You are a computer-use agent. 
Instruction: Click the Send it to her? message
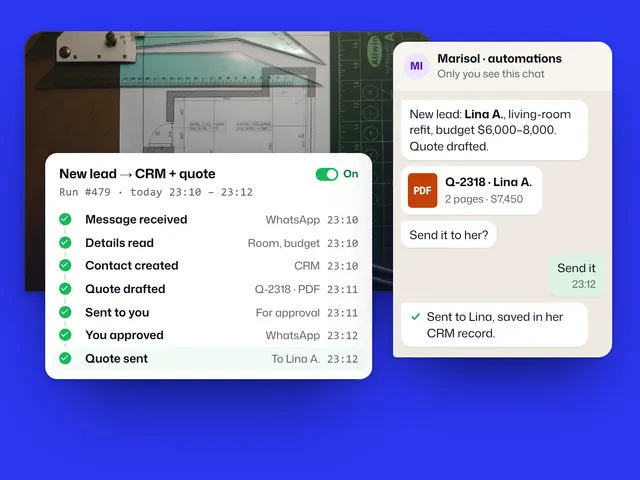pos(449,235)
